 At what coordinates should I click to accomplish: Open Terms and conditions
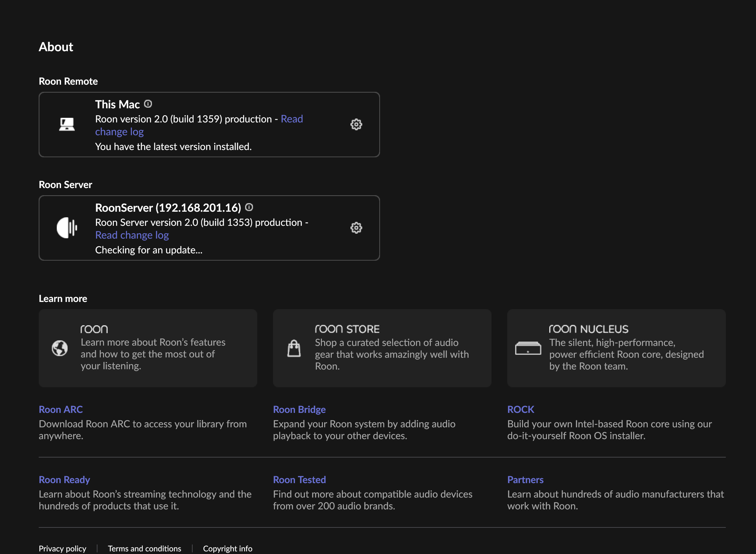coord(144,548)
